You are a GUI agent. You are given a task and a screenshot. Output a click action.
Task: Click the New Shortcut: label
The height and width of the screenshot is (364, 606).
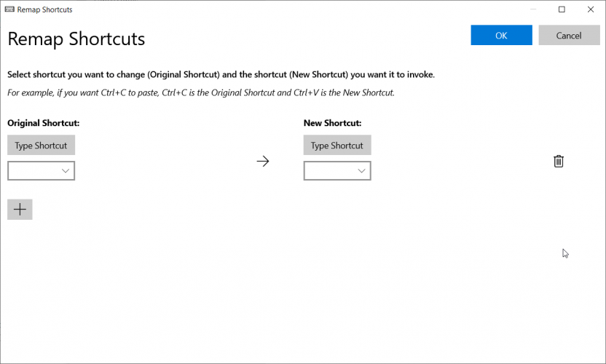point(332,123)
